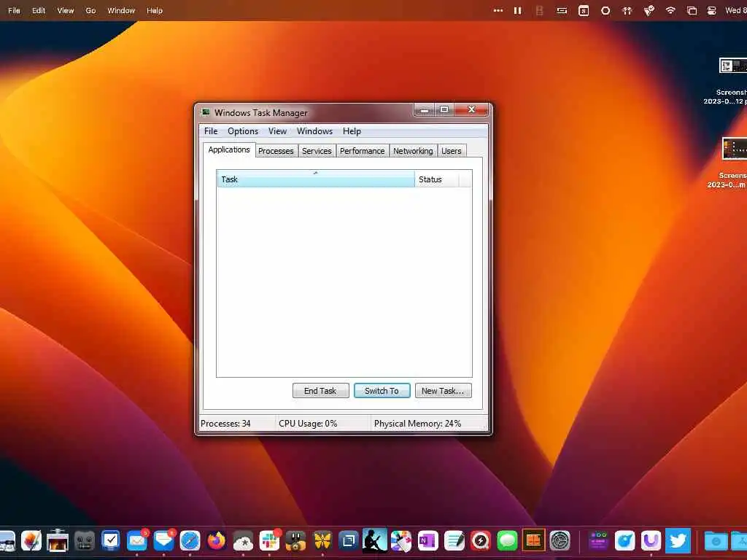Select top screenshot thumbnail on the desktop
This screenshot has width=747, height=560.
(x=733, y=65)
